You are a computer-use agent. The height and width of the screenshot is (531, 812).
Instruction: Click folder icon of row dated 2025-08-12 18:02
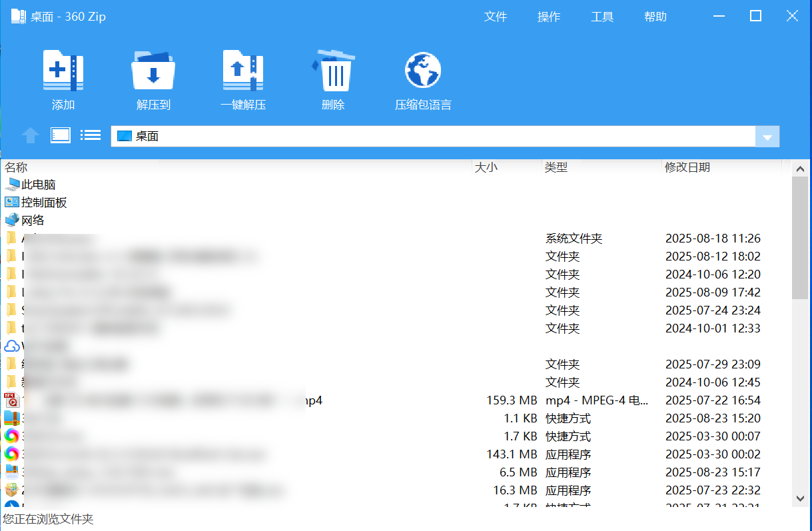(x=11, y=256)
